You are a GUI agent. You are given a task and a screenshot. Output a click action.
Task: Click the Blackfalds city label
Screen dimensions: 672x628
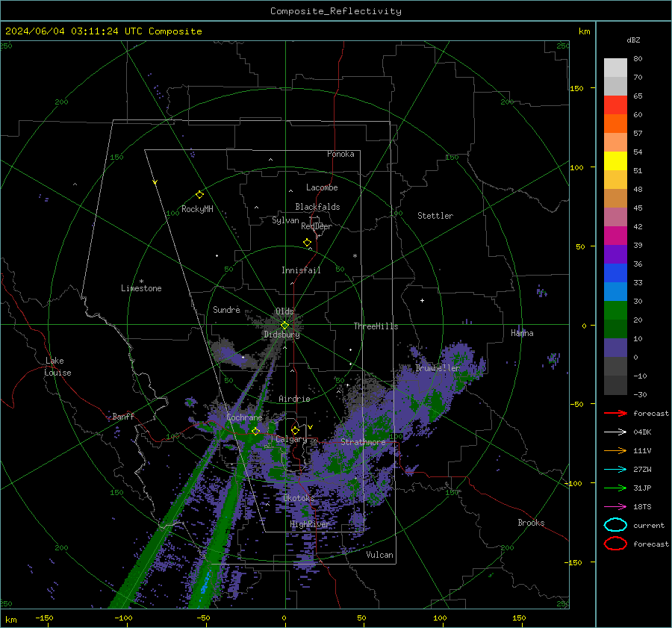tap(317, 207)
